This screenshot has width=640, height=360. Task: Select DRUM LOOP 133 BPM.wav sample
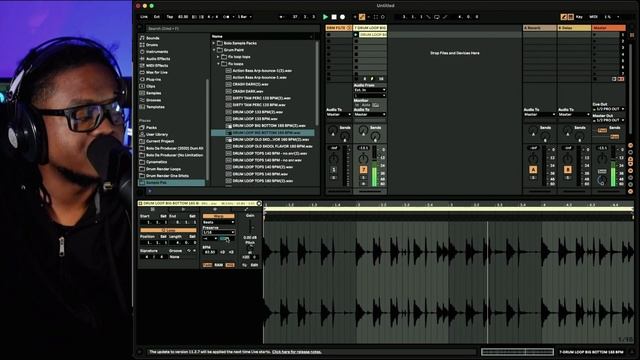pyautogui.click(x=255, y=119)
